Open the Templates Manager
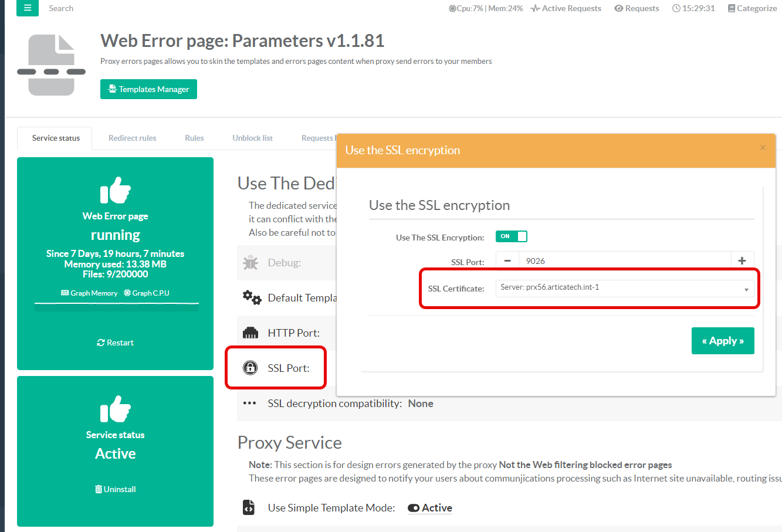 [x=148, y=89]
